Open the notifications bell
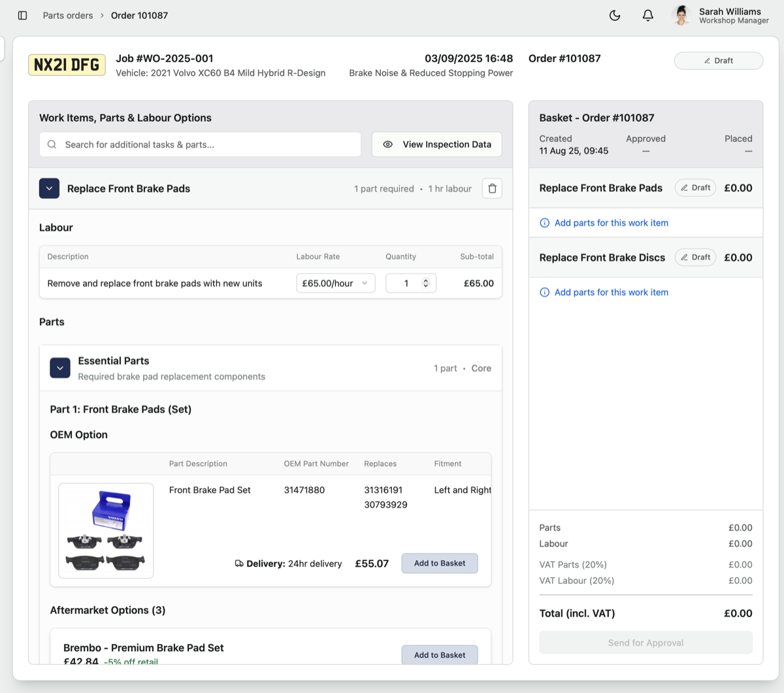This screenshot has width=784, height=693. 647,16
